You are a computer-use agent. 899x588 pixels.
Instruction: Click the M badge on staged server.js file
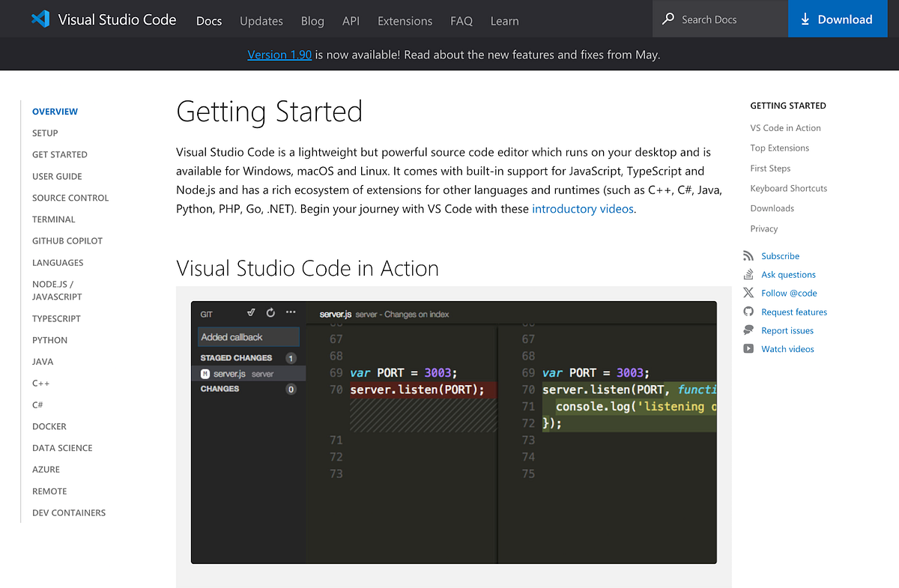tap(207, 373)
